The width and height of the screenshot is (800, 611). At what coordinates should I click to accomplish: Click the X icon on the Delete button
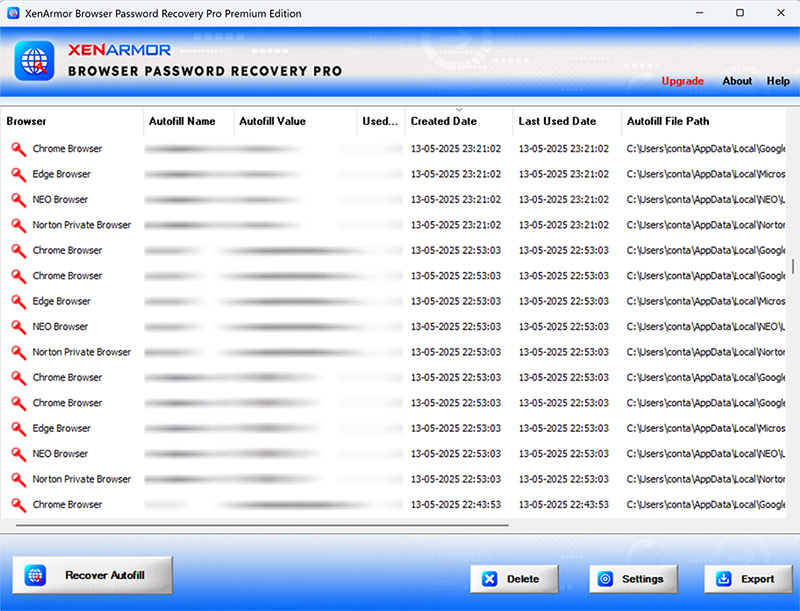[x=489, y=579]
